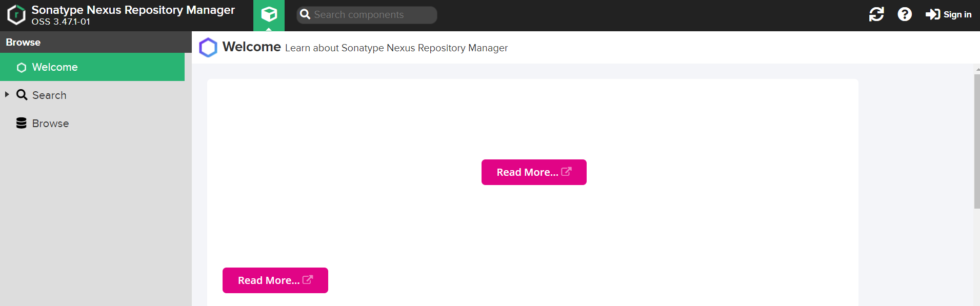The height and width of the screenshot is (306, 980).
Task: Focus the Search components input field
Action: 367,15
